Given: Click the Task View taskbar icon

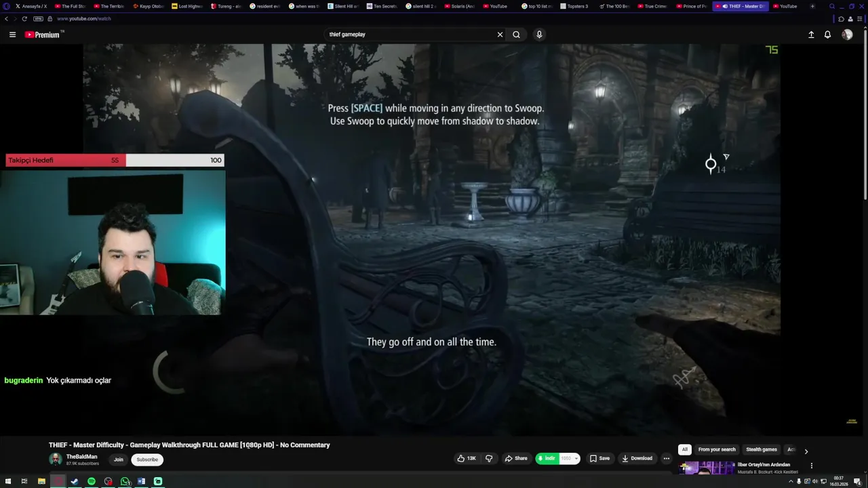Looking at the screenshot, I should tap(24, 481).
